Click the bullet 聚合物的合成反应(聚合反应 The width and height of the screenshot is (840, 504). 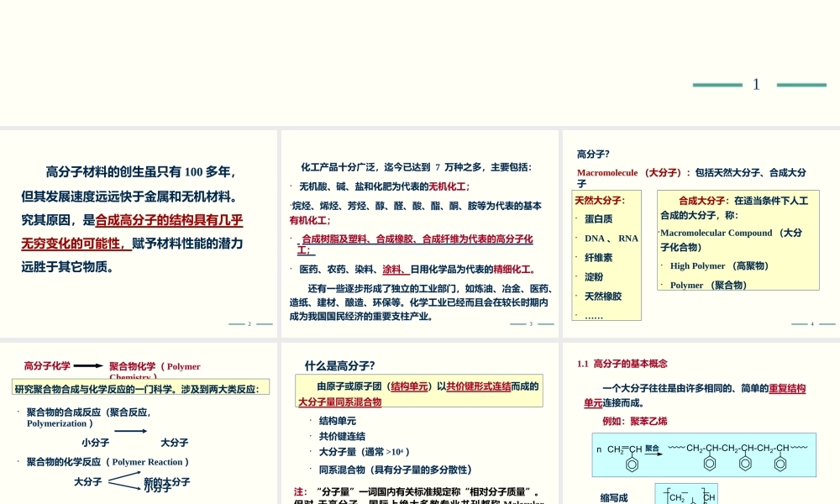click(89, 417)
